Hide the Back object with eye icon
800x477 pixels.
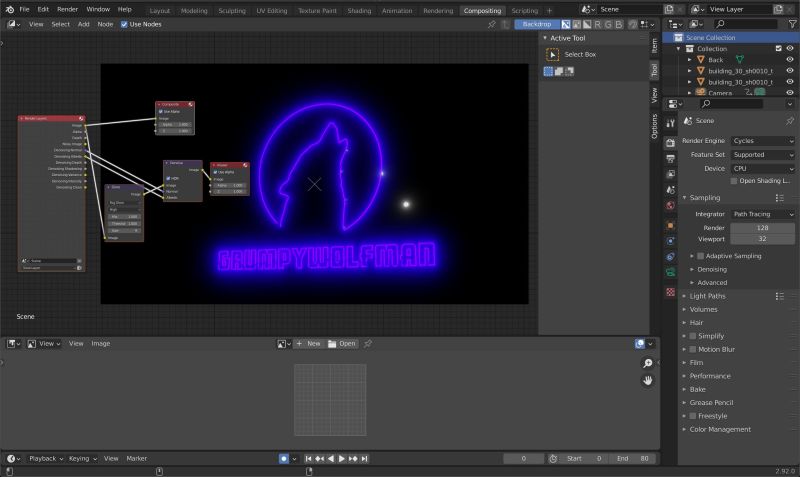[790, 60]
